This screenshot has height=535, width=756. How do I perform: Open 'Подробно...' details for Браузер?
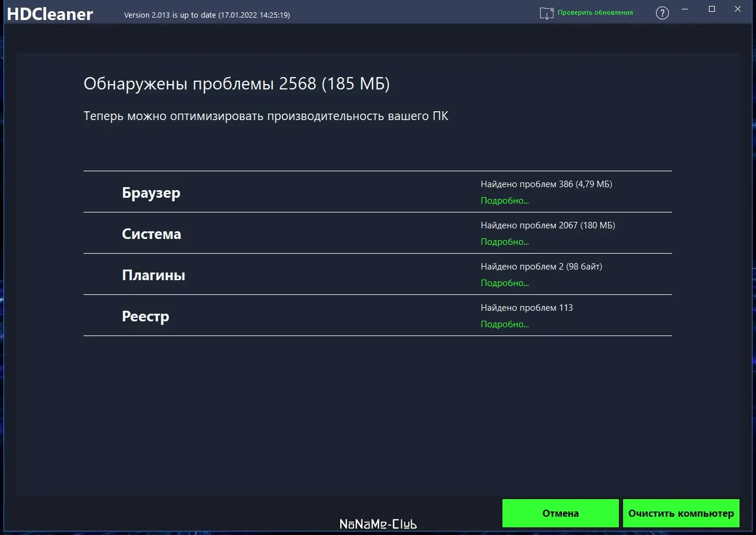pos(505,201)
